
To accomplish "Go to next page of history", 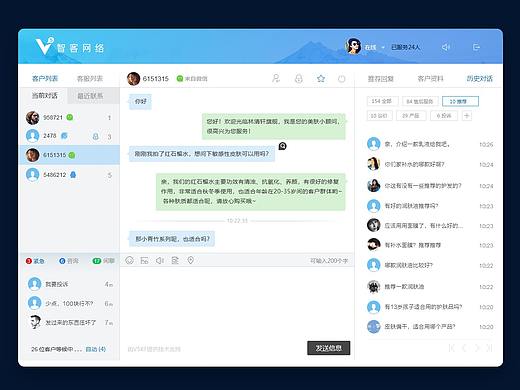I will tap(477, 348).
